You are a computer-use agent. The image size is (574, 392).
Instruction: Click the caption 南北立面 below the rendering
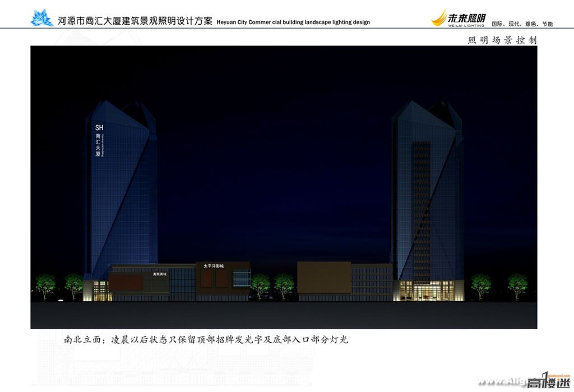coord(206,340)
